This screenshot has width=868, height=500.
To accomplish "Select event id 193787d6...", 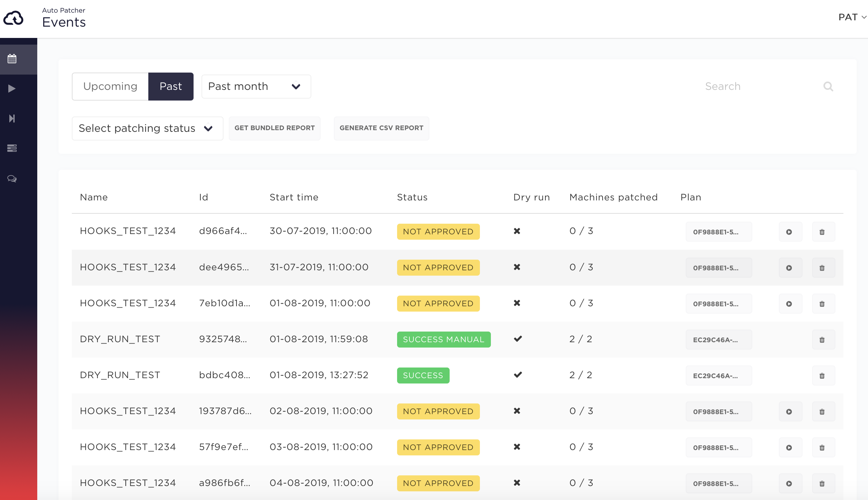I will [x=225, y=411].
